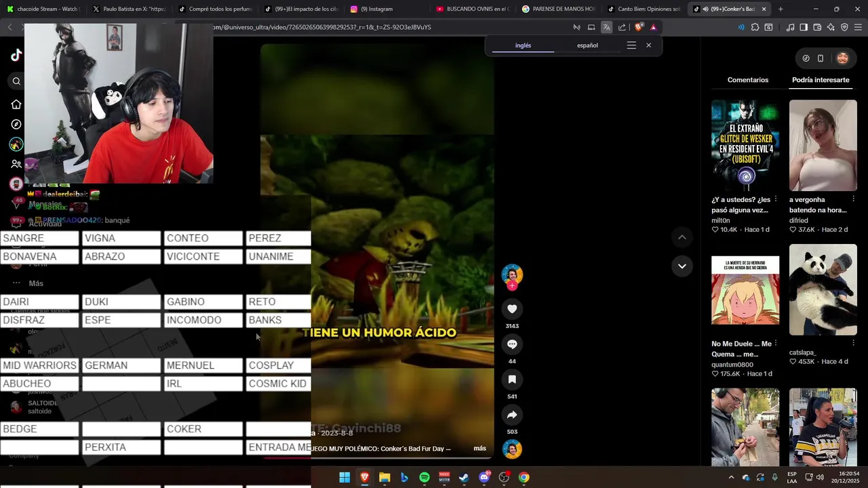This screenshot has height=488, width=868.
Task: Open Discord from taskbar
Action: click(484, 477)
